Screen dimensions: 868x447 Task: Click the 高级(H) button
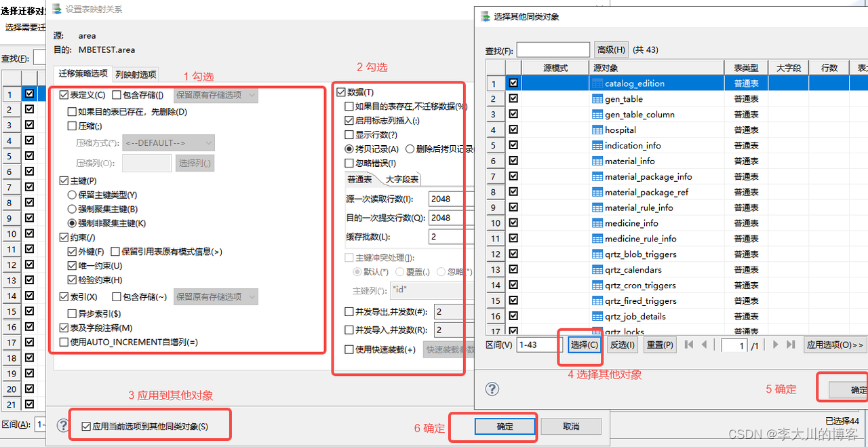tap(610, 50)
